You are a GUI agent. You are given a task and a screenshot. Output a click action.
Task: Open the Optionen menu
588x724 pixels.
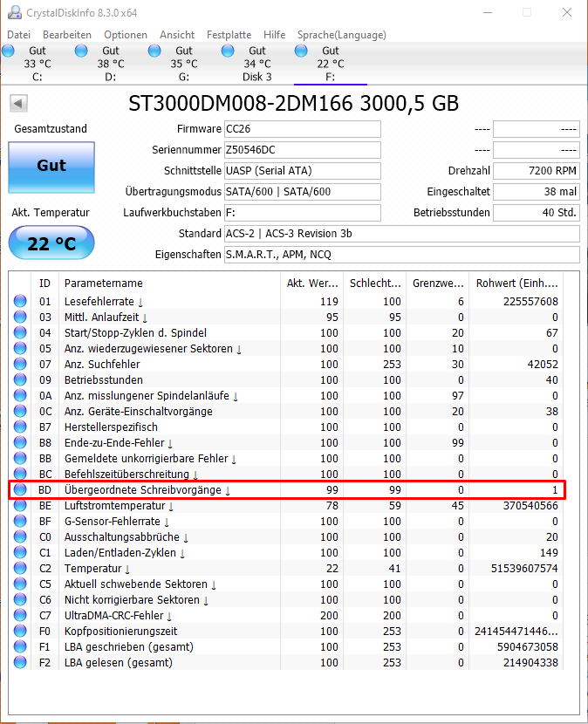(x=126, y=35)
